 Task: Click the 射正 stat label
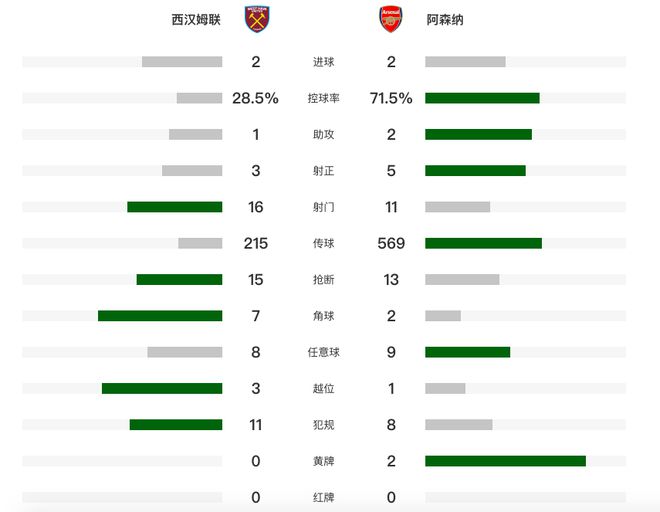point(324,171)
